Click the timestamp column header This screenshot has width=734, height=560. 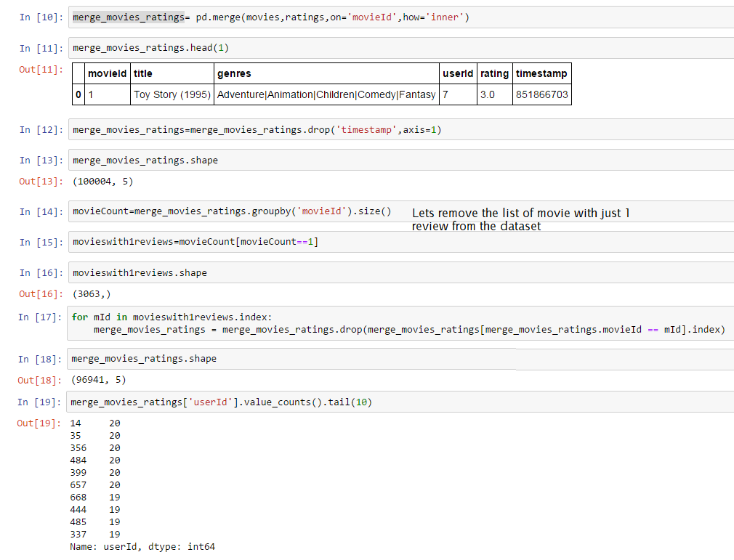coord(541,73)
